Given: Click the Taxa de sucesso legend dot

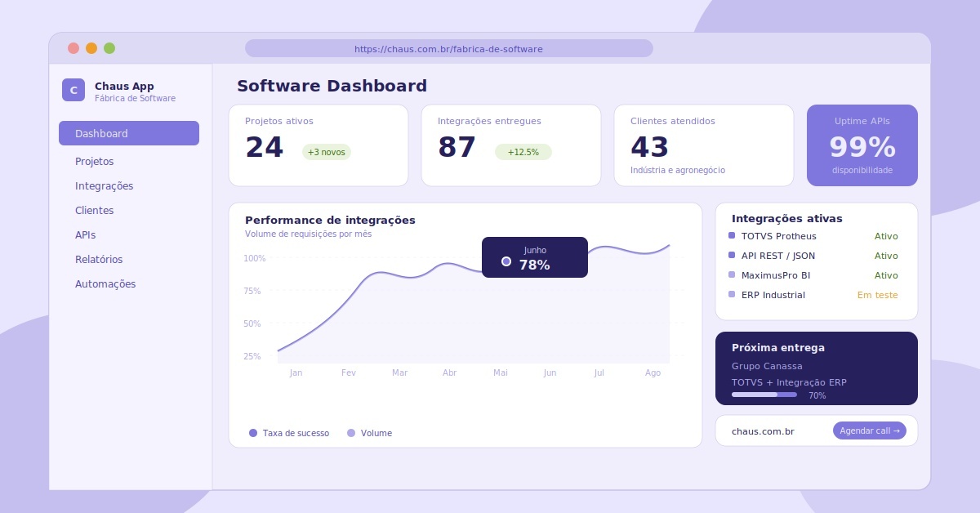Looking at the screenshot, I should [x=253, y=433].
